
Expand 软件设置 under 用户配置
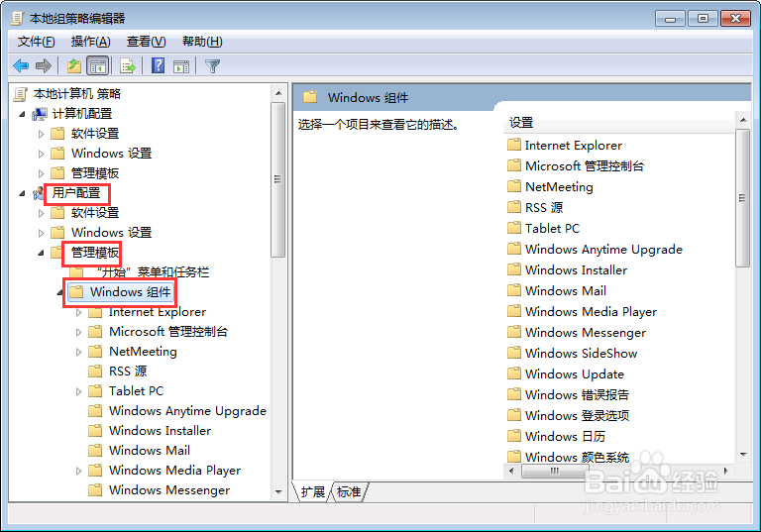click(41, 213)
